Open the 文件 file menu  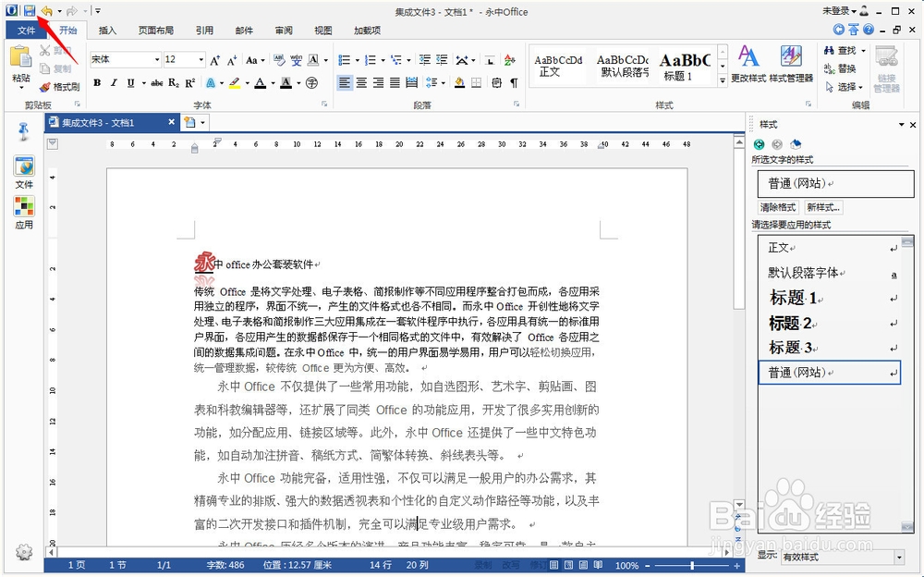(26, 31)
